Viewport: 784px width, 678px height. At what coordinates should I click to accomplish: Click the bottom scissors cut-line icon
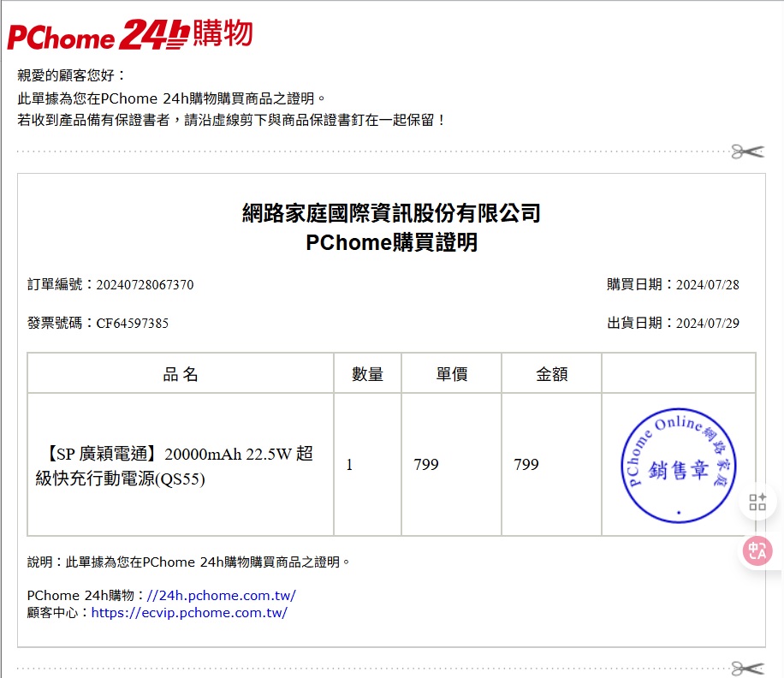pos(747,667)
